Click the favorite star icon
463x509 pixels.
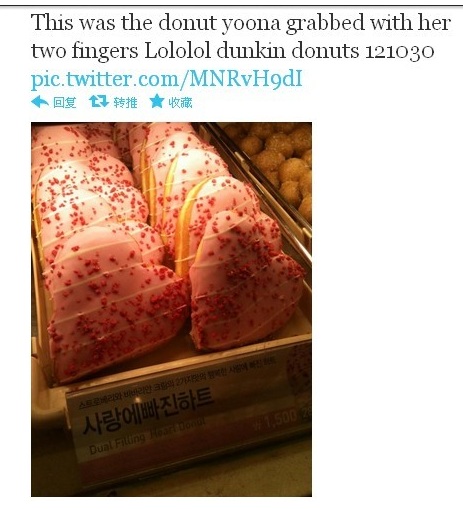click(156, 101)
